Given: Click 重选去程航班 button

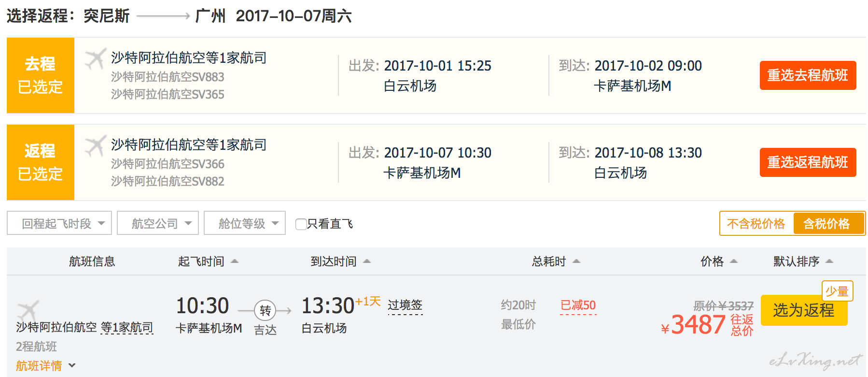Looking at the screenshot, I should pos(808,75).
